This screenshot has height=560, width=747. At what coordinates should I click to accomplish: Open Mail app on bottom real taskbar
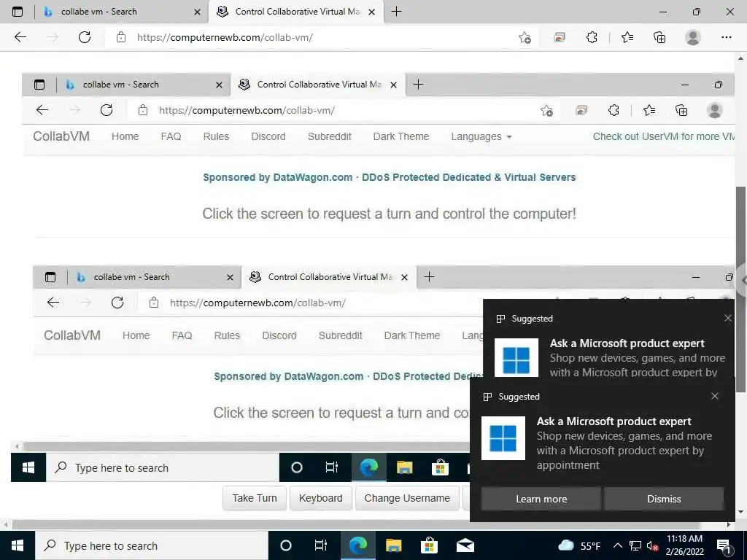point(465,545)
